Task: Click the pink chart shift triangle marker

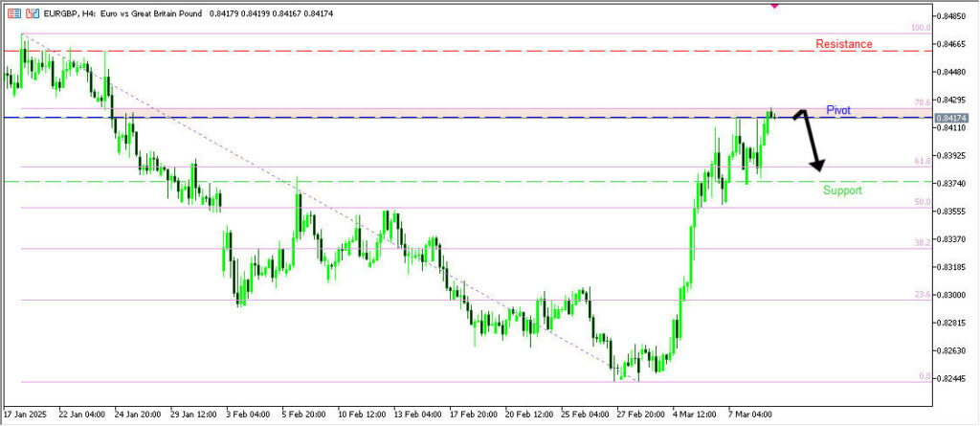Action: pos(775,4)
